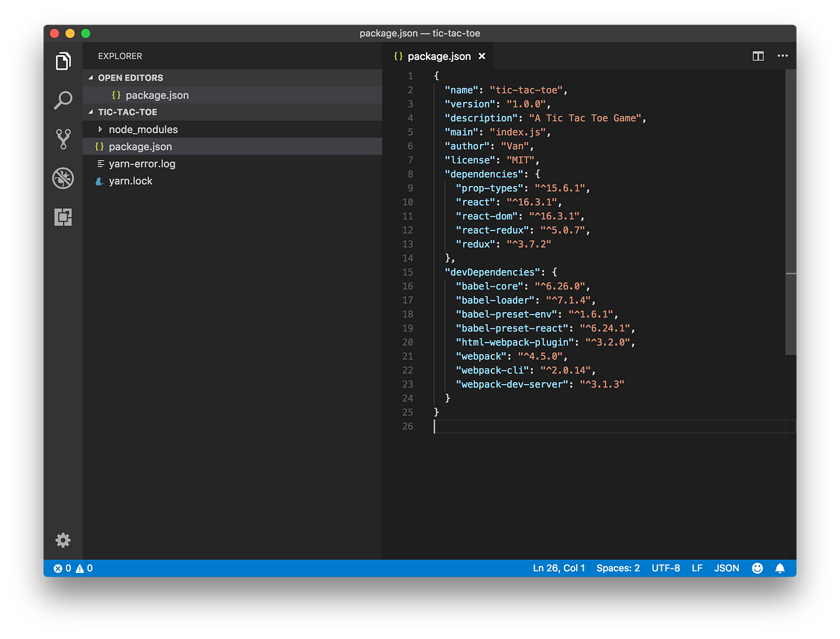Close the package.json editor tab
The width and height of the screenshot is (840, 639).
(x=482, y=56)
